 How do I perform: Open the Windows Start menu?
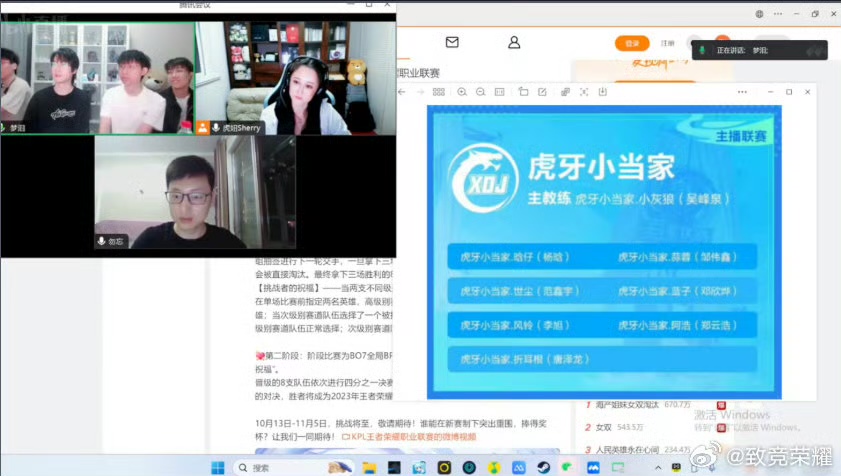(218, 468)
